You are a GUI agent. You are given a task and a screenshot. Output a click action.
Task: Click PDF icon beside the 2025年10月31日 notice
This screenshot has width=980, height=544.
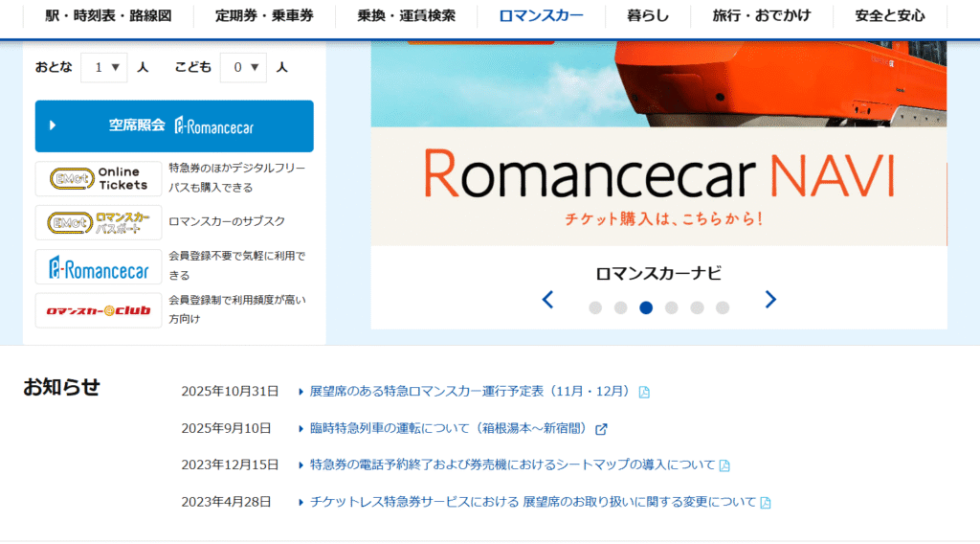[x=644, y=392]
